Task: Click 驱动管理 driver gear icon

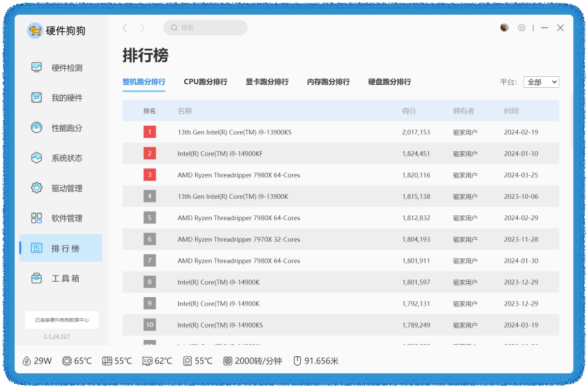Action: pyautogui.click(x=37, y=188)
